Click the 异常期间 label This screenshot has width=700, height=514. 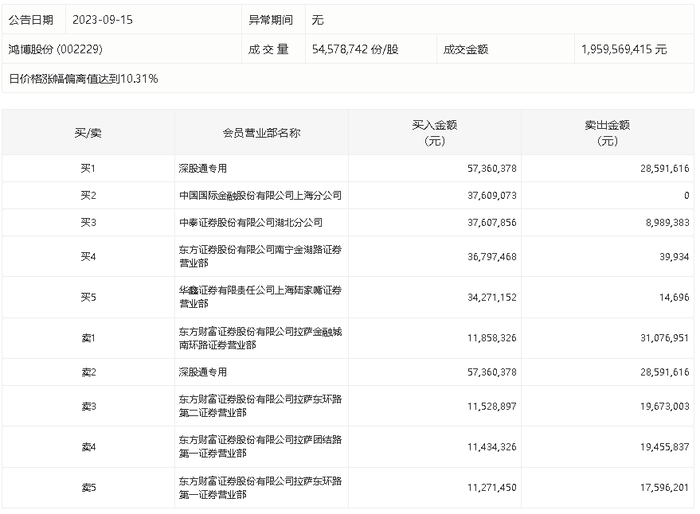click(271, 20)
